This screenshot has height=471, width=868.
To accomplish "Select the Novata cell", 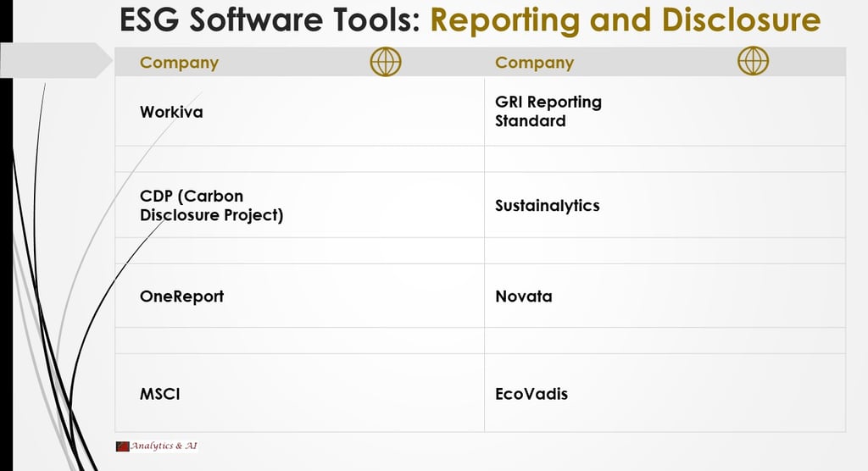I will (665, 296).
